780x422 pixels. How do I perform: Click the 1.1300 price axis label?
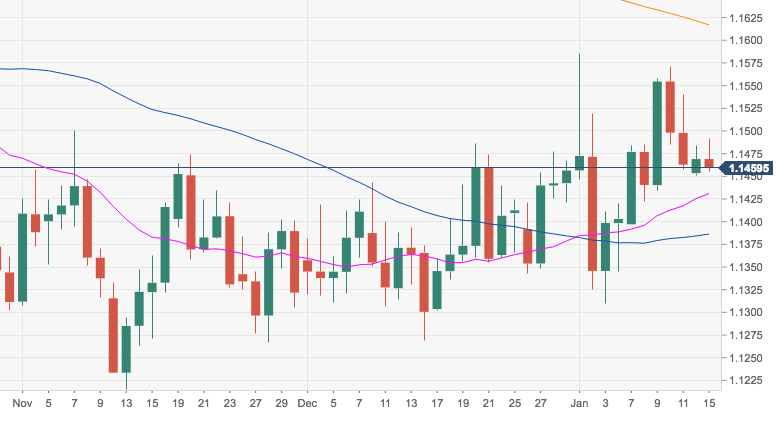pyautogui.click(x=746, y=313)
